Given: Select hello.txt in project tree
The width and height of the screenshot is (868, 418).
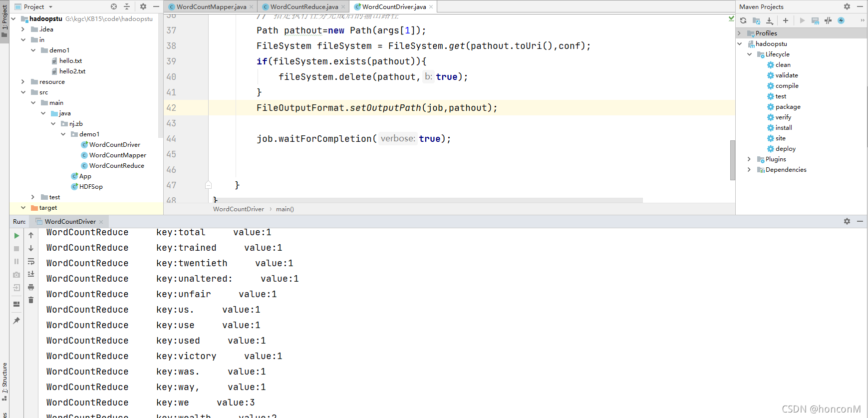Looking at the screenshot, I should coord(66,60).
